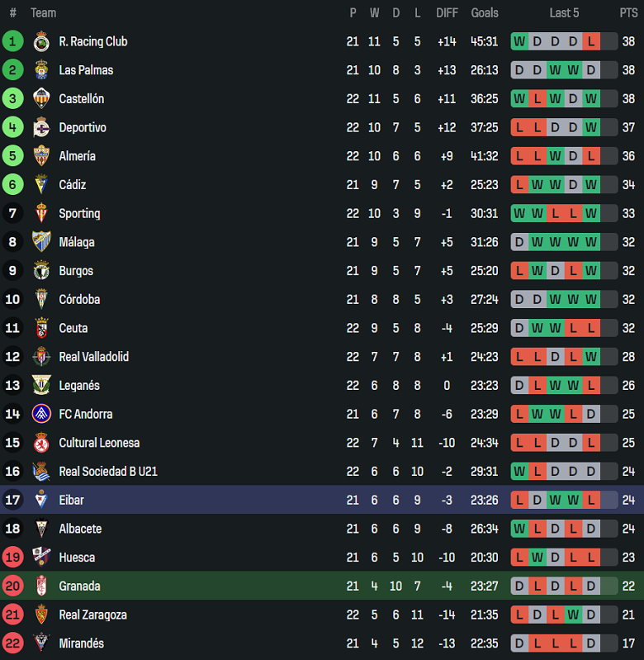Click the Las Palmas club badge
Viewport: 644px width, 660px height.
pyautogui.click(x=41, y=70)
